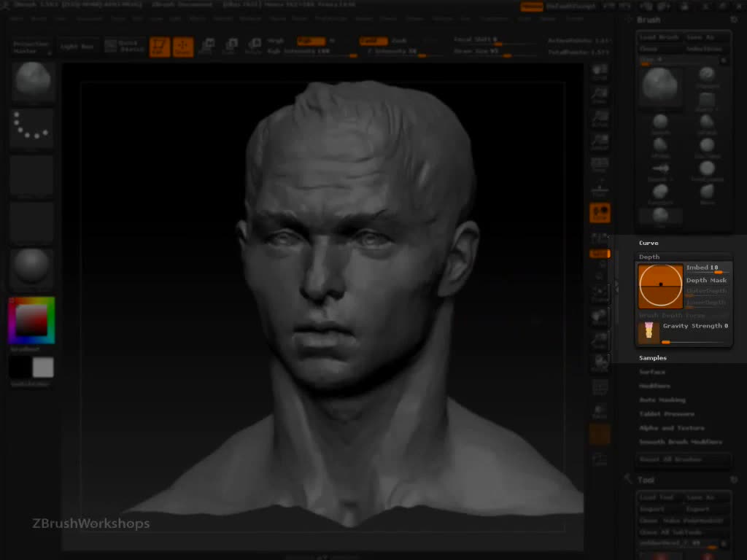Toggle the Mrgb button
Image resolution: width=747 pixels, height=560 pixels.
pos(276,41)
